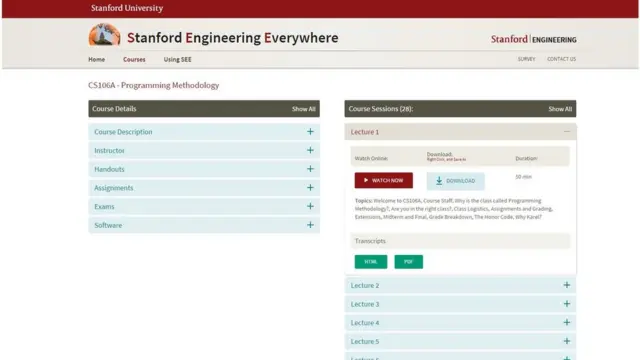Collapse Lecture 1 with the minus icon

click(567, 131)
